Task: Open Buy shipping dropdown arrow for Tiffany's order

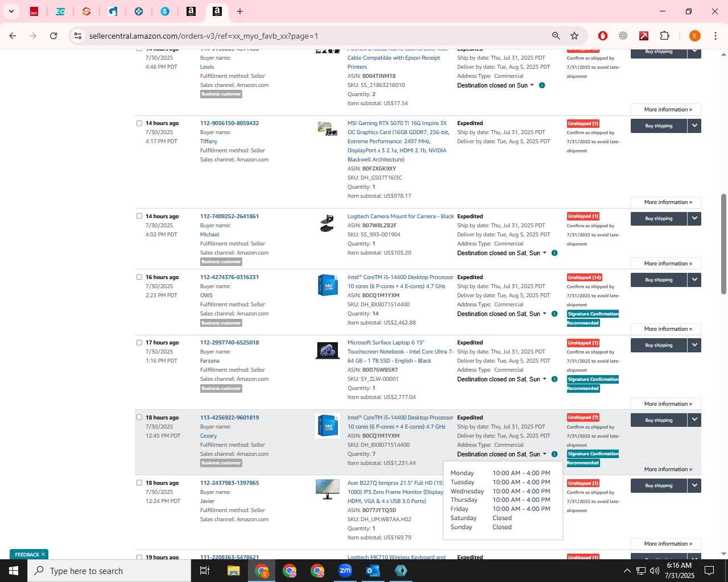Action: coord(694,126)
